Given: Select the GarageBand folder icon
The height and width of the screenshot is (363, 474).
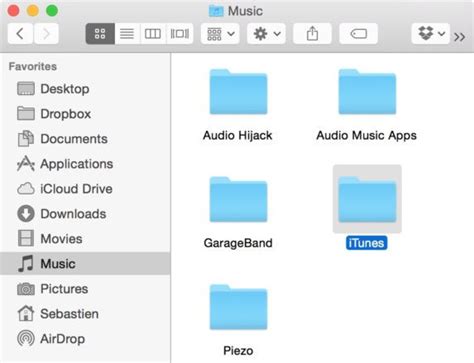Looking at the screenshot, I should [238, 200].
